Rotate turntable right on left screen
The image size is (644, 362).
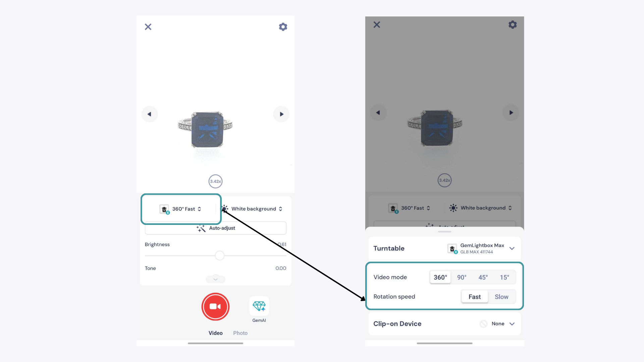(x=281, y=114)
